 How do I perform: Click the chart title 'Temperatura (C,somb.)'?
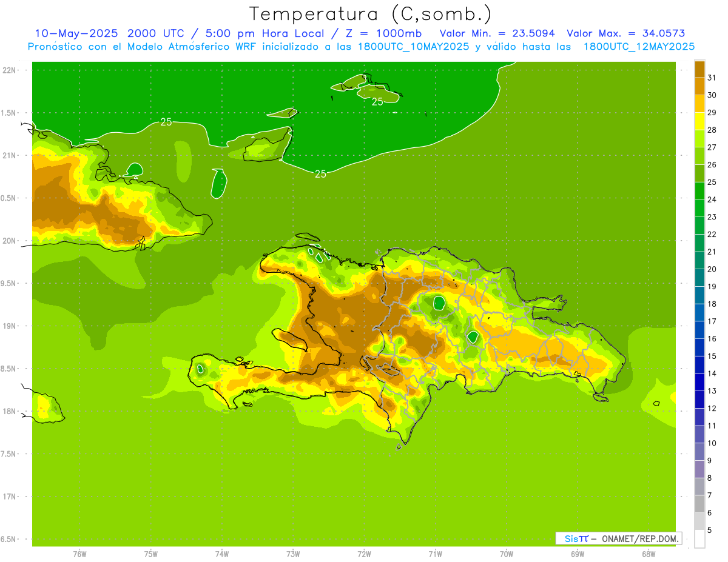pyautogui.click(x=370, y=14)
